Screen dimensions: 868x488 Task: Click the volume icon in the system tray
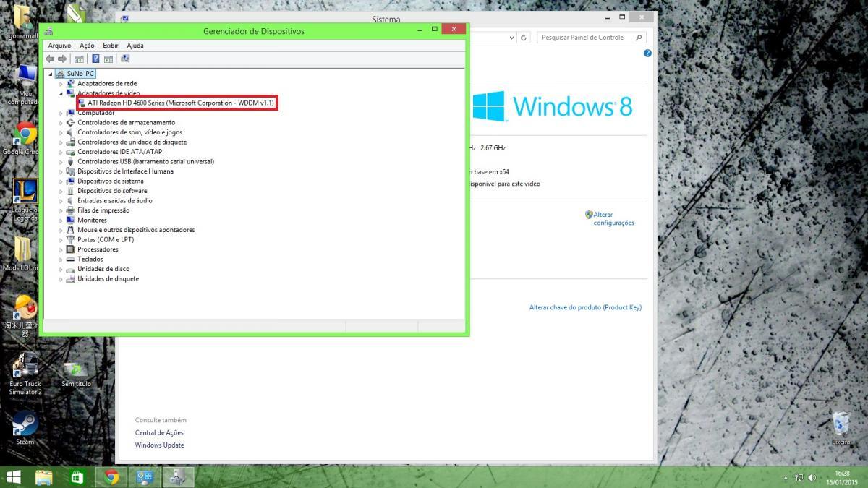(812, 478)
